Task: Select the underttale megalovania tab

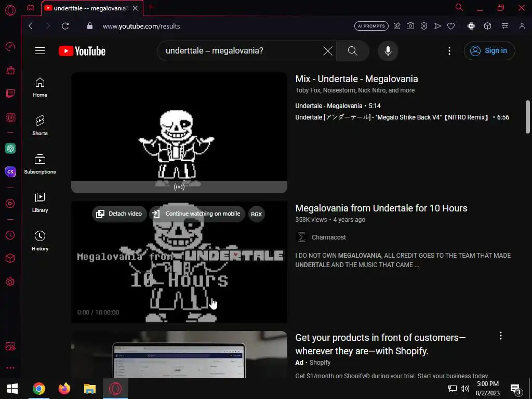Action: 92,8
